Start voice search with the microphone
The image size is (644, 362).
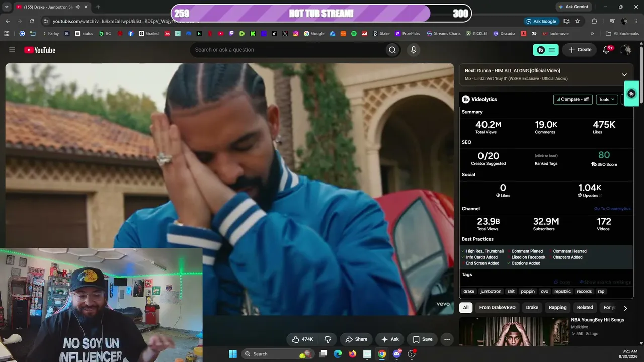pyautogui.click(x=414, y=50)
